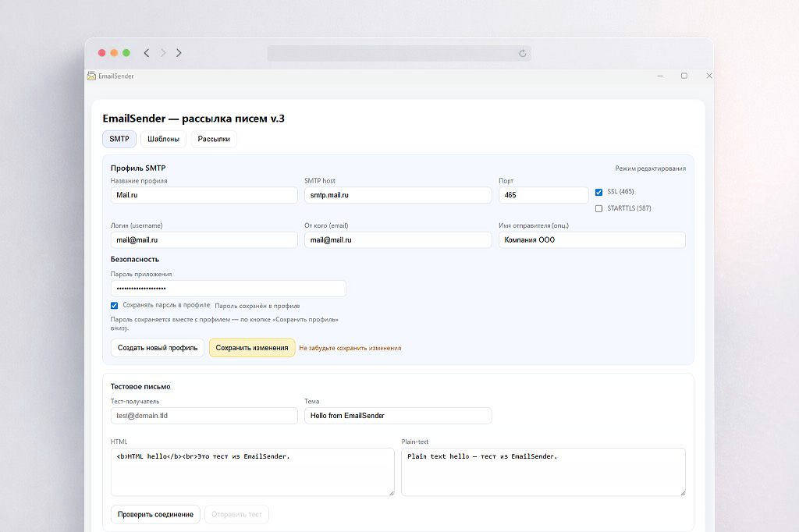
Task: Click the EmailSender envelope app icon
Action: coord(91,76)
